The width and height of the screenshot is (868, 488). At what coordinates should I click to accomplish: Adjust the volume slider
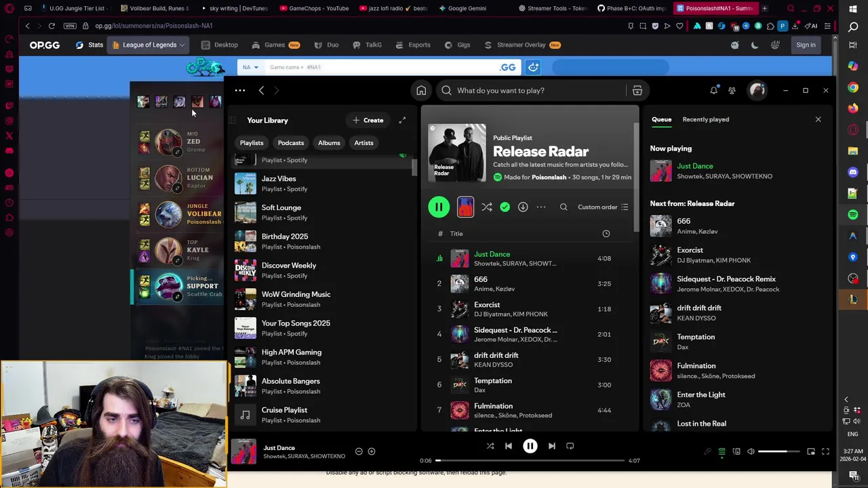click(778, 452)
